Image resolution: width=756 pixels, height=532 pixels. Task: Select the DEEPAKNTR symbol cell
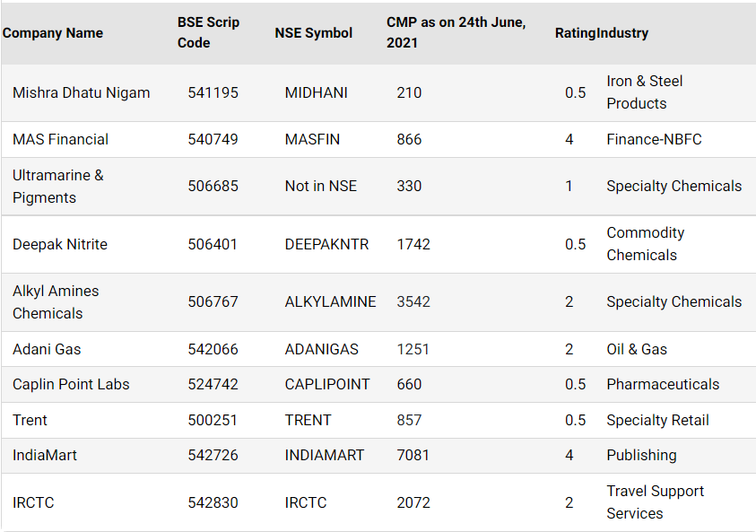click(326, 244)
